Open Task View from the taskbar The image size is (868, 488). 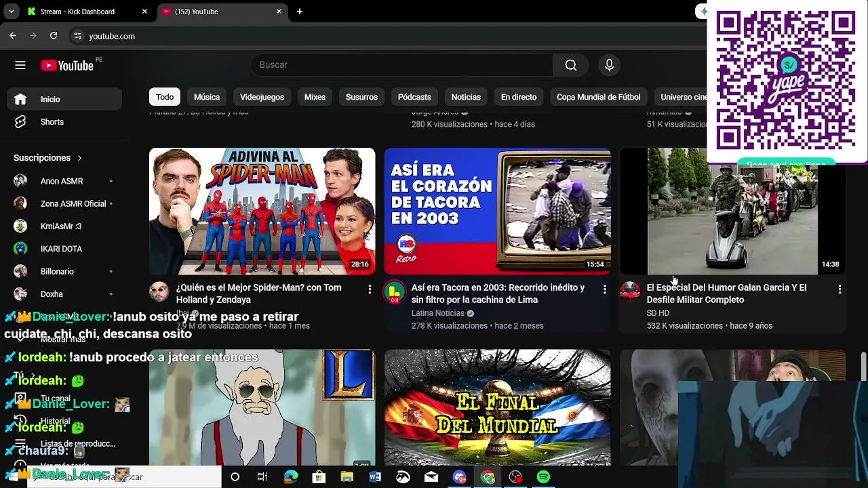pyautogui.click(x=262, y=477)
